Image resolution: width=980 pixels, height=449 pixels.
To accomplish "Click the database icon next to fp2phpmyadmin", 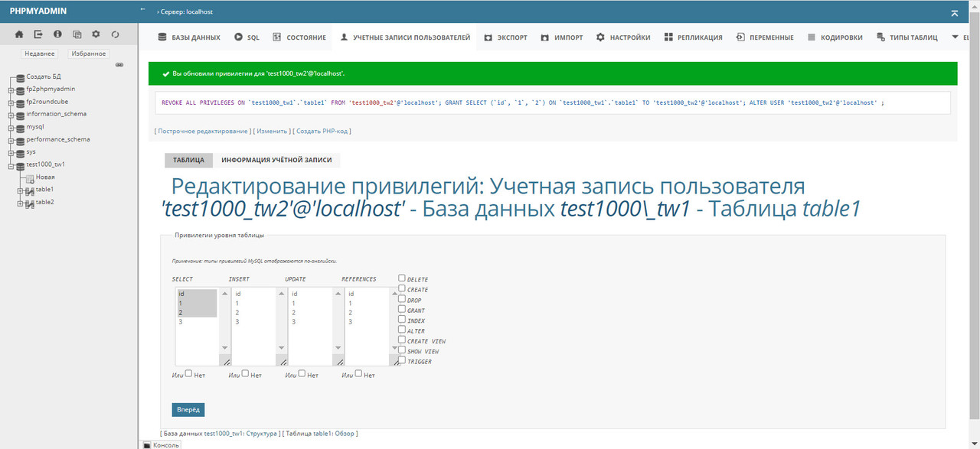I will (x=21, y=89).
